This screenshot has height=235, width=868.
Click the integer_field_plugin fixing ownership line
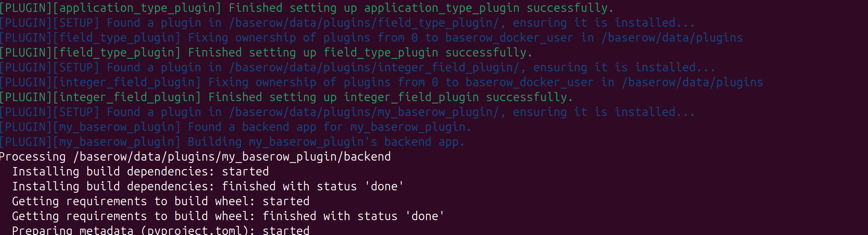pyautogui.click(x=381, y=83)
